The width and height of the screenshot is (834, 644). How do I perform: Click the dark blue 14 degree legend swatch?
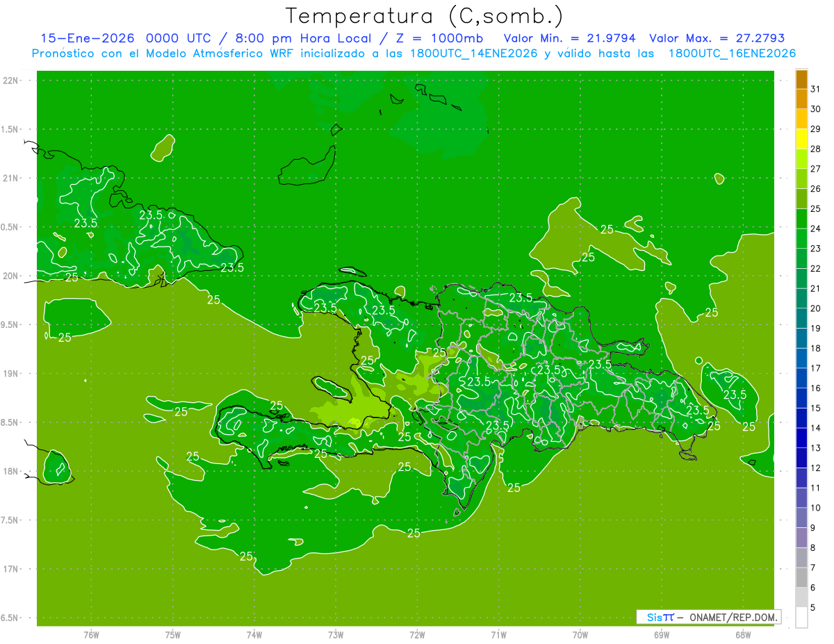801,418
